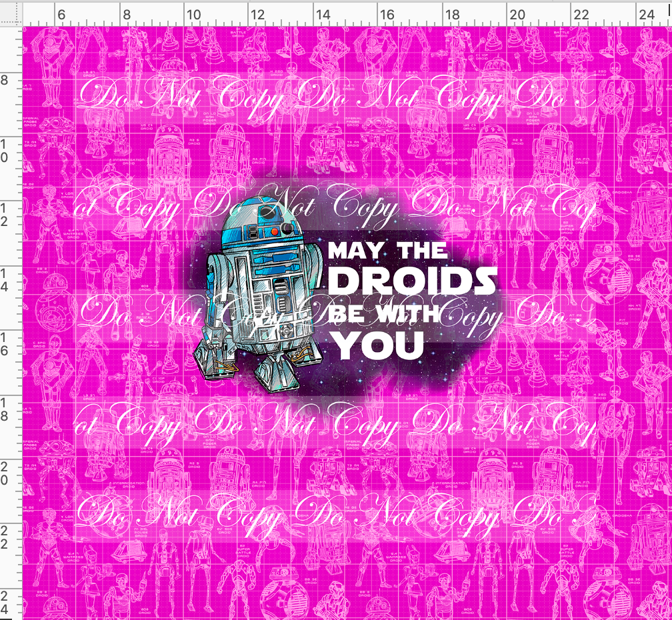Click the ruler origin box in the corner
Screen dimensions: 672x620
click(11, 15)
